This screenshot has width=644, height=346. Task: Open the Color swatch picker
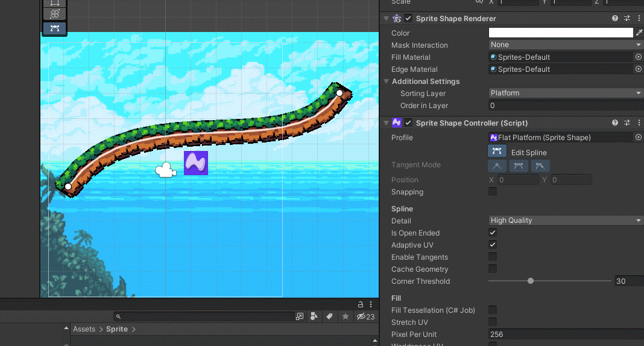561,33
